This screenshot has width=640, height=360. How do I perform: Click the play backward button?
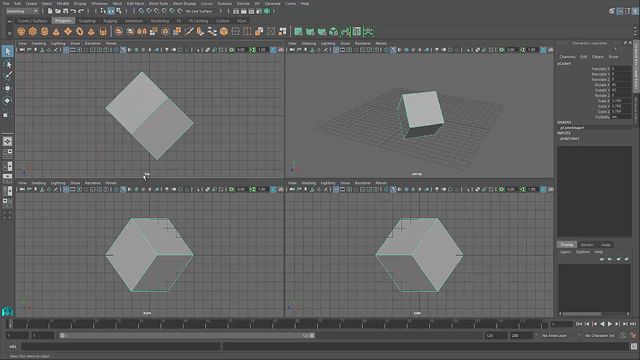(602, 324)
